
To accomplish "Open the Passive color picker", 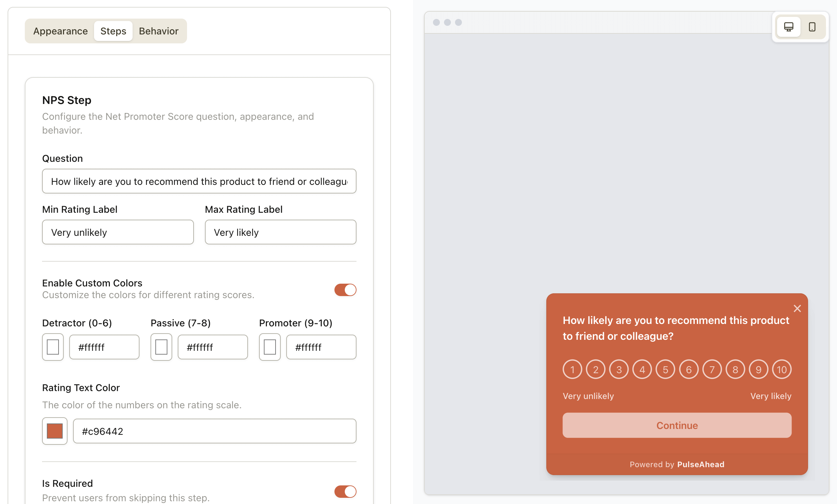I will pos(161,347).
